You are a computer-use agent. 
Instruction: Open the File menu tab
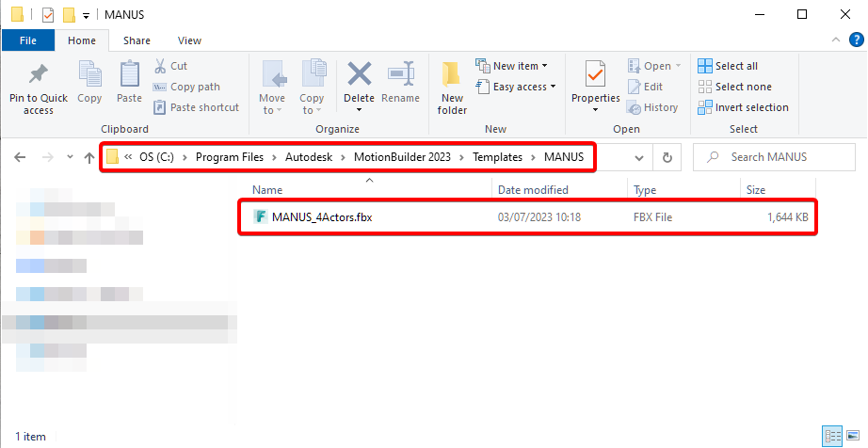pyautogui.click(x=28, y=40)
